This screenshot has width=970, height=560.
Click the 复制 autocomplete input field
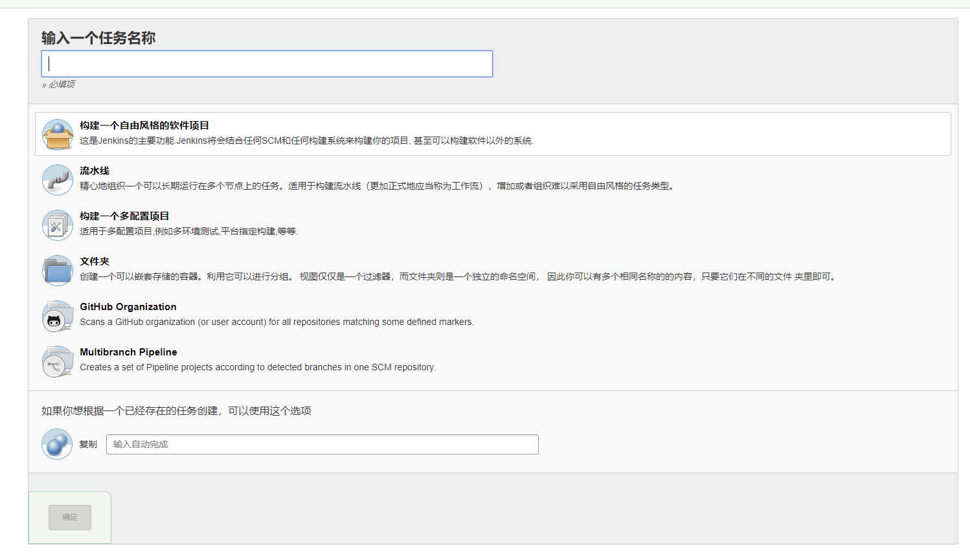(322, 444)
